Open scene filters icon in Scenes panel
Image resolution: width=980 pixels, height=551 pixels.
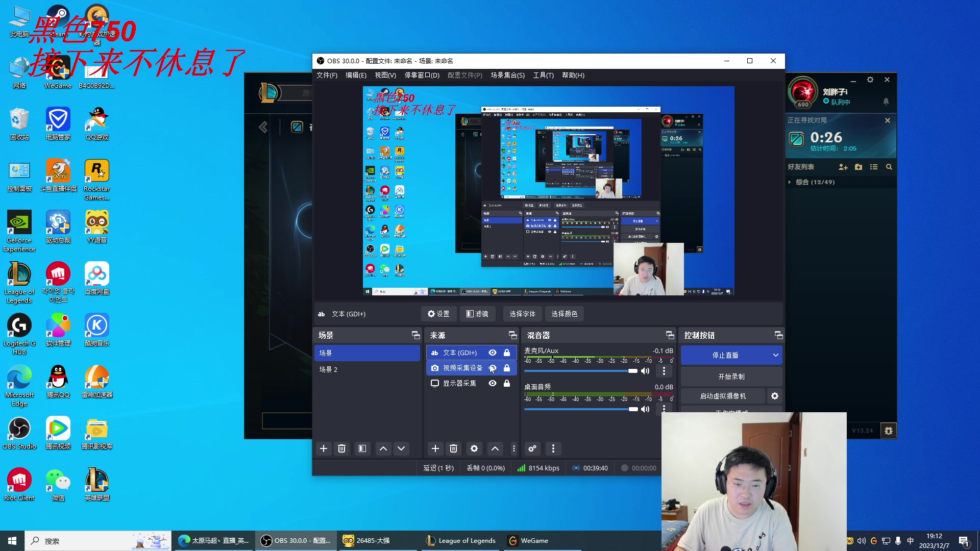(362, 448)
